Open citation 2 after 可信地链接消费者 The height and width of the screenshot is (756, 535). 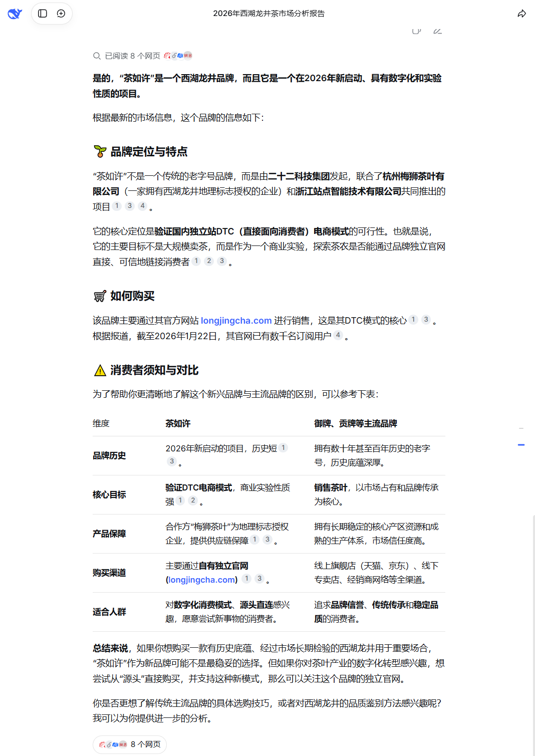coord(209,261)
